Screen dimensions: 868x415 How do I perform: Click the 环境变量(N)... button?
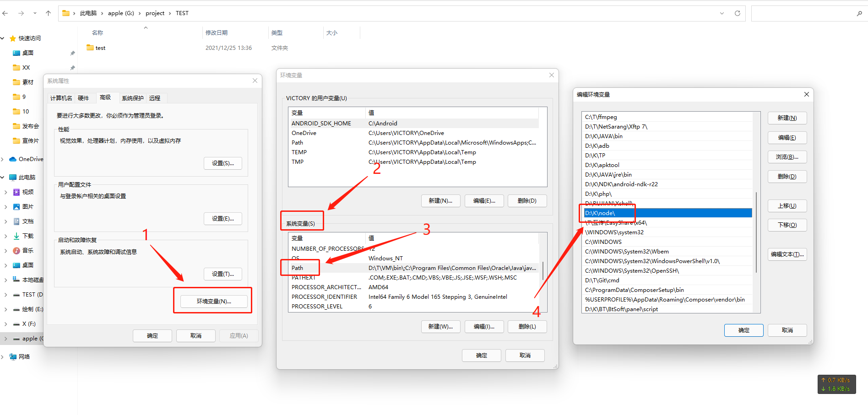(214, 301)
